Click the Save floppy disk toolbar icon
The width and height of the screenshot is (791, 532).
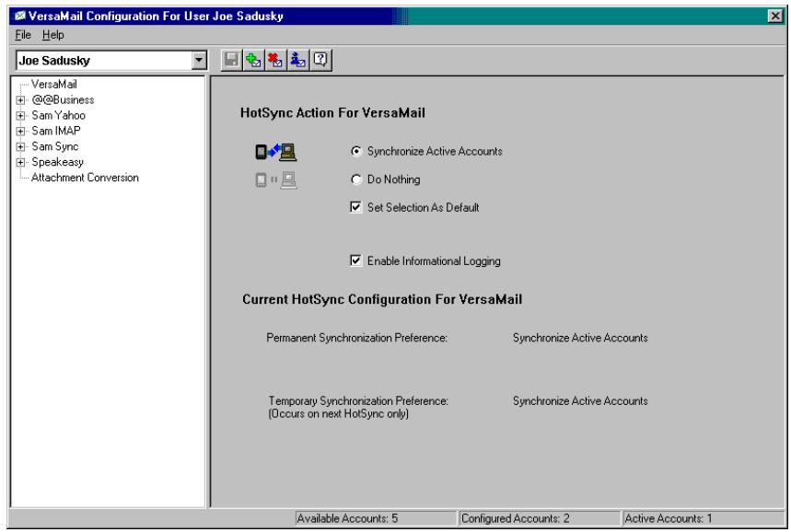[231, 61]
